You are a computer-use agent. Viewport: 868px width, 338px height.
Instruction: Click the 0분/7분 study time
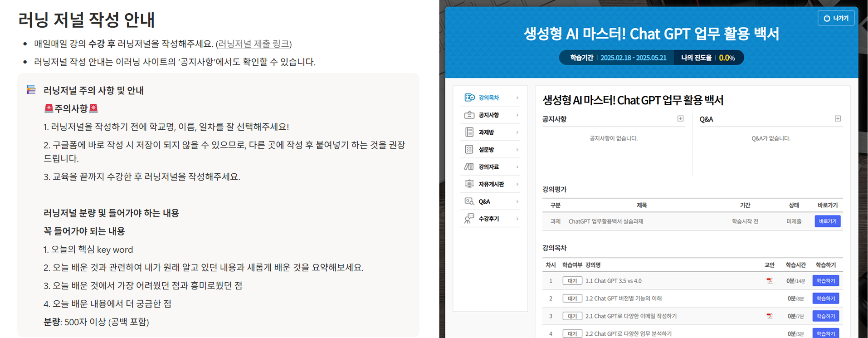click(x=795, y=316)
